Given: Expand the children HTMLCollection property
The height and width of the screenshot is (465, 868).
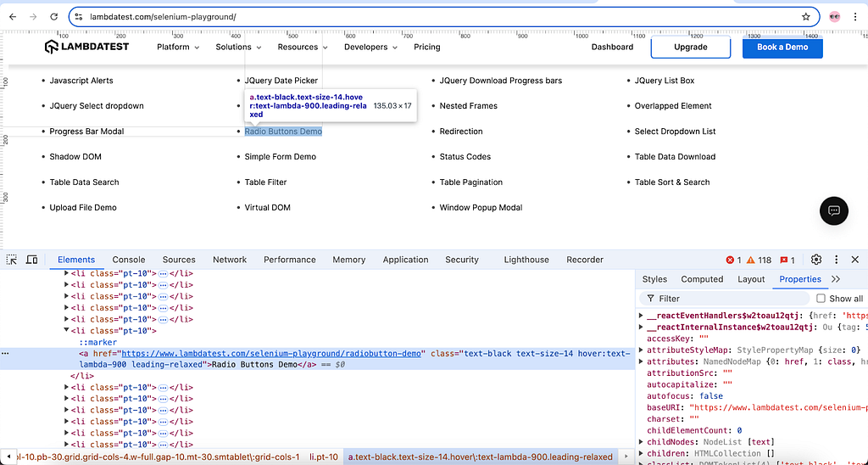Looking at the screenshot, I should (x=642, y=453).
